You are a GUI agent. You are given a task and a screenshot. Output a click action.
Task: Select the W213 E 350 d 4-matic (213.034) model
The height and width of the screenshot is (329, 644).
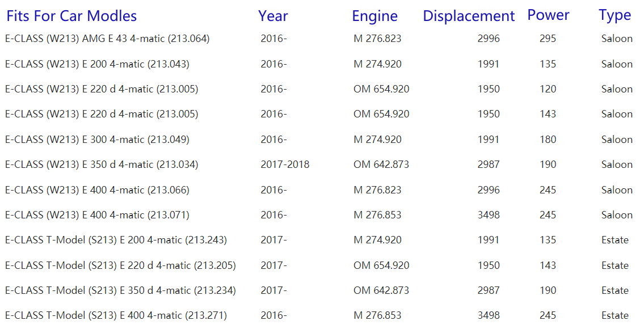coord(102,164)
